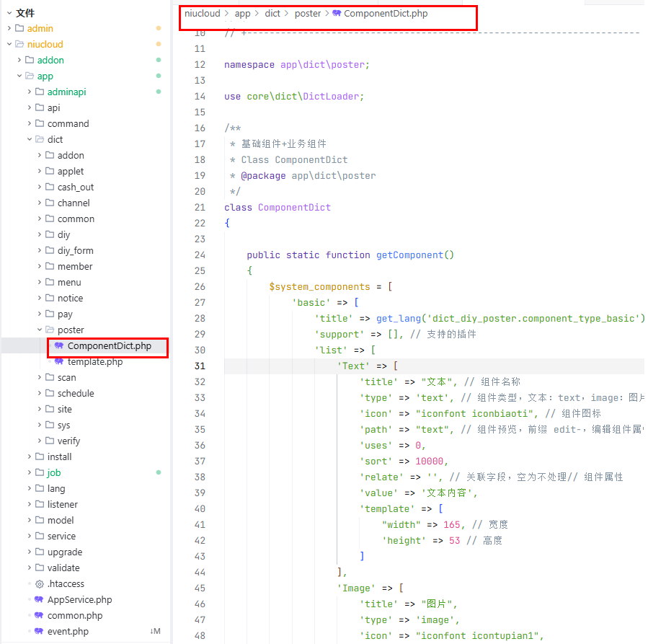Image resolution: width=648 pixels, height=644 pixels.
Task: Click the PHP icon next to template.php
Action: pos(59,362)
